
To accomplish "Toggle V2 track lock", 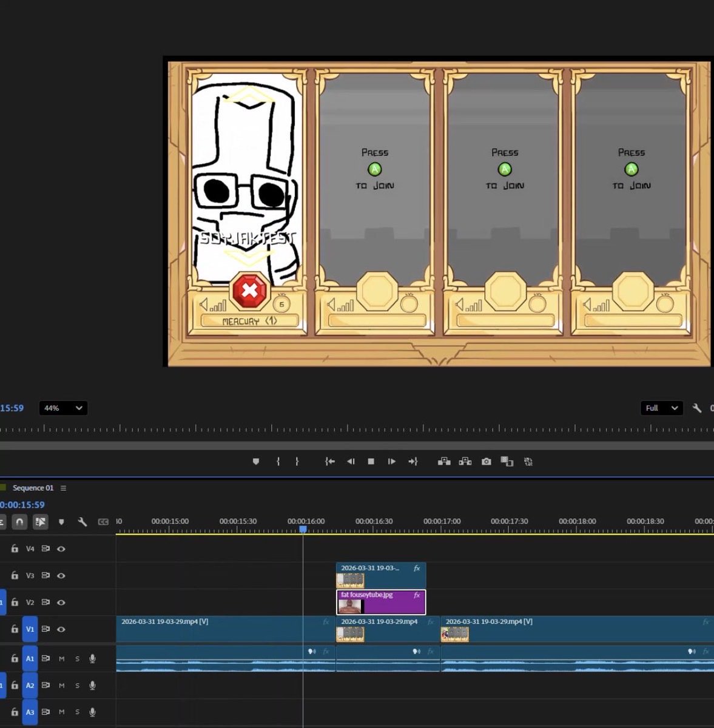I will [15, 602].
